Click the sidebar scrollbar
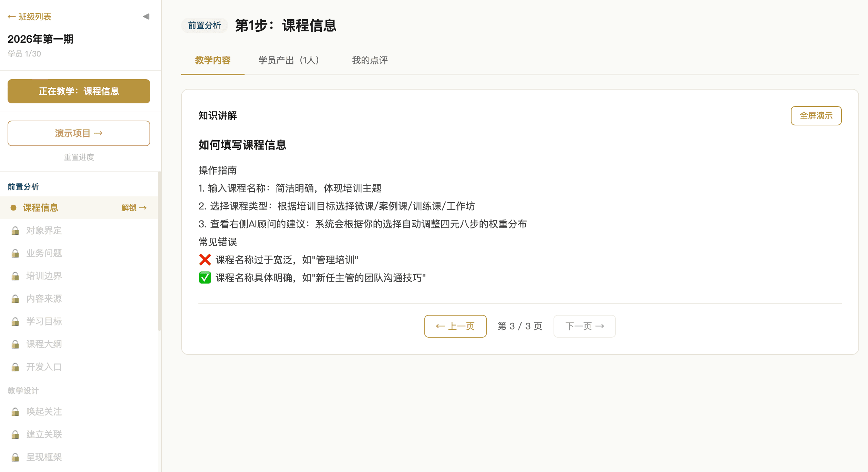868x472 pixels. click(159, 241)
